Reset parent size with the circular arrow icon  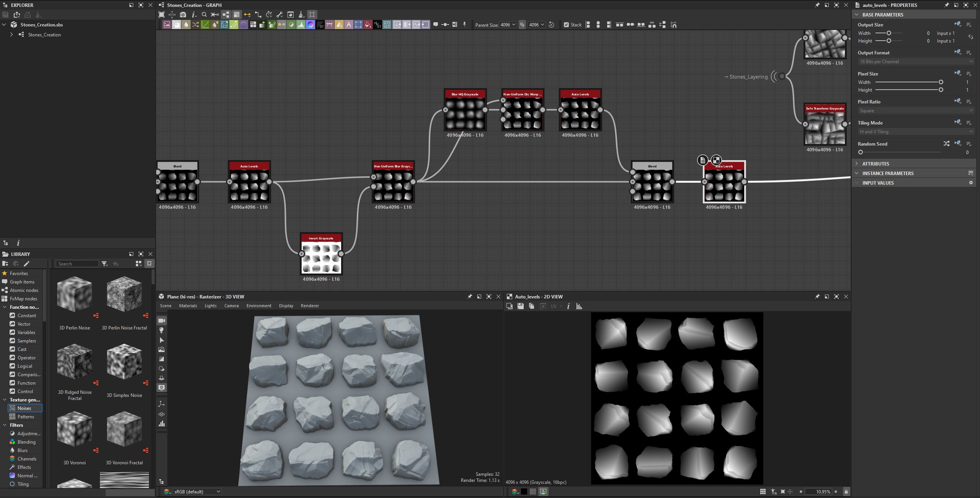coord(551,25)
